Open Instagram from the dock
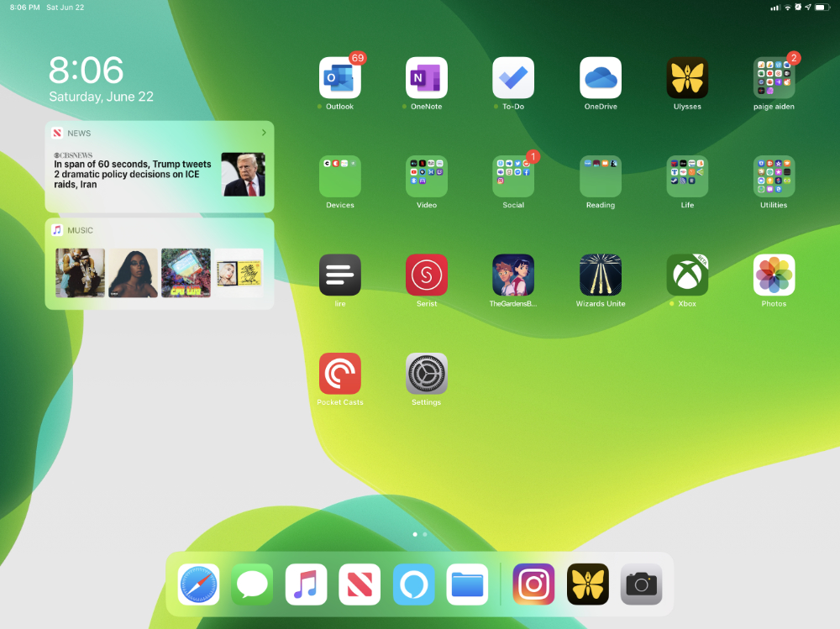This screenshot has height=629, width=840. tap(533, 584)
